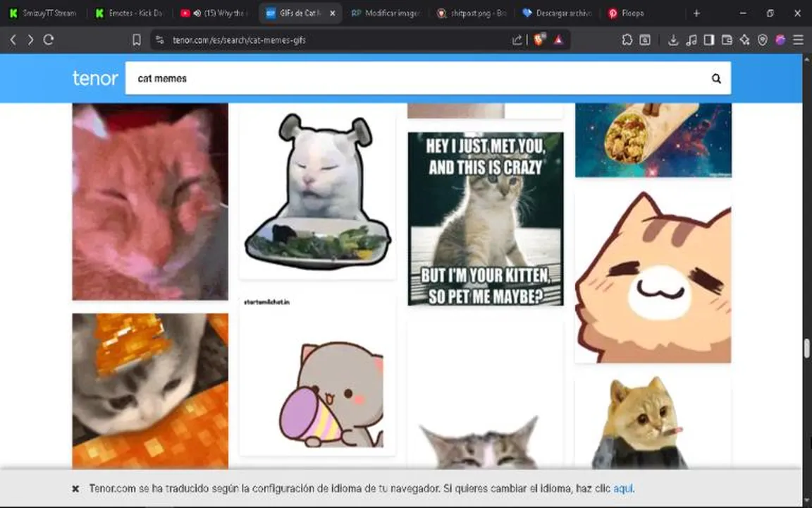Click the tenor logo
The image size is (812, 508).
[95, 78]
